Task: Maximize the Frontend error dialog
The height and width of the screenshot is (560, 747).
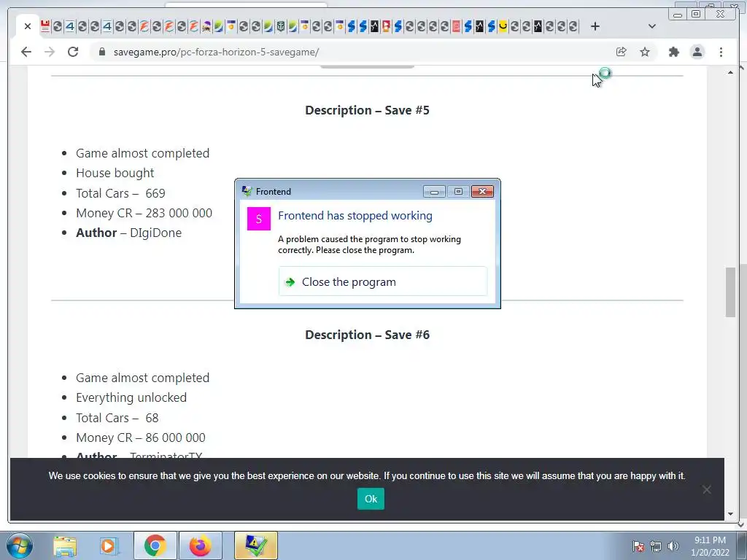Action: [x=458, y=192]
